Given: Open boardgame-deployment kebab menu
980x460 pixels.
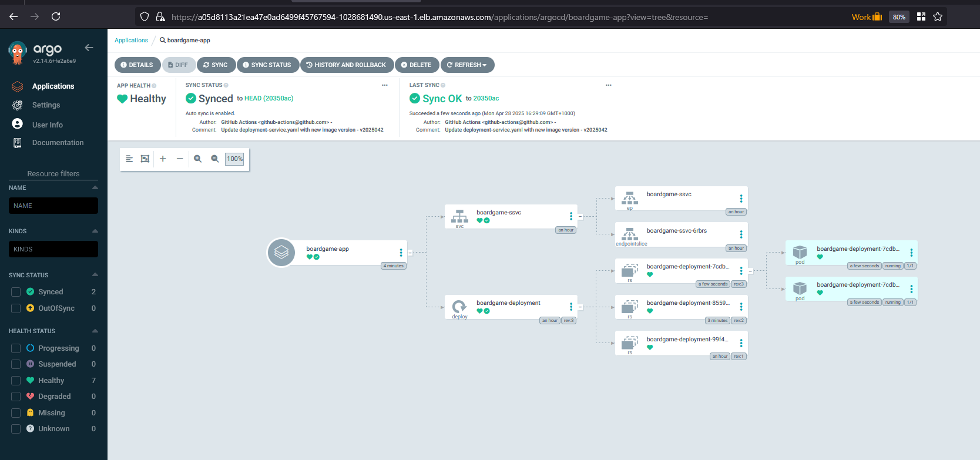Looking at the screenshot, I should click(x=571, y=307).
